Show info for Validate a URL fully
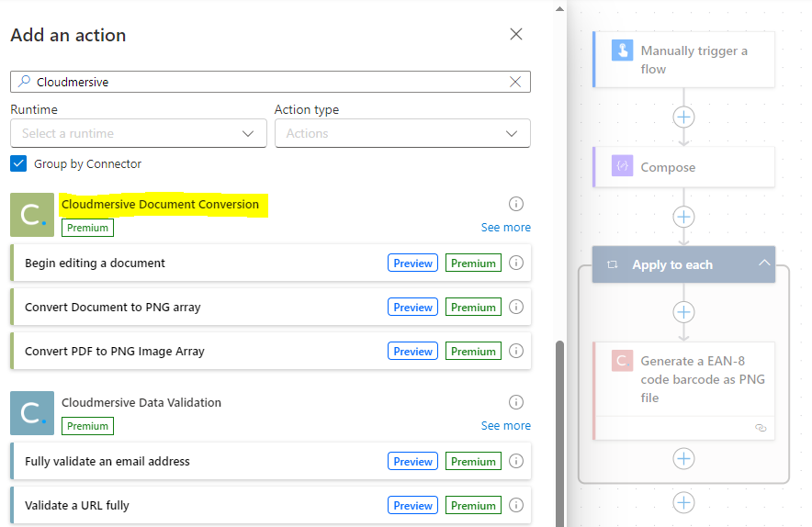 (x=516, y=505)
